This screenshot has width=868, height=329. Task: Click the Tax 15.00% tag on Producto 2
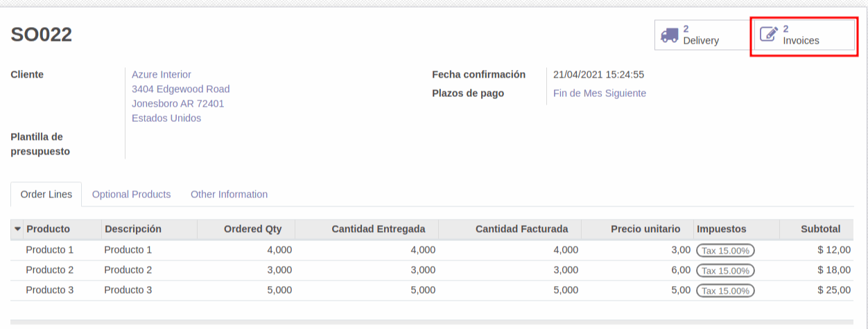pos(725,271)
